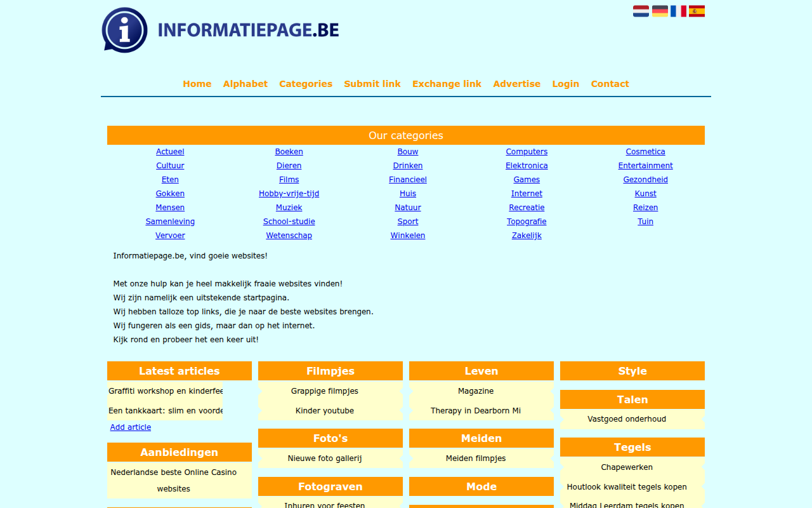Open Grappige filmpjes link

coord(325,391)
